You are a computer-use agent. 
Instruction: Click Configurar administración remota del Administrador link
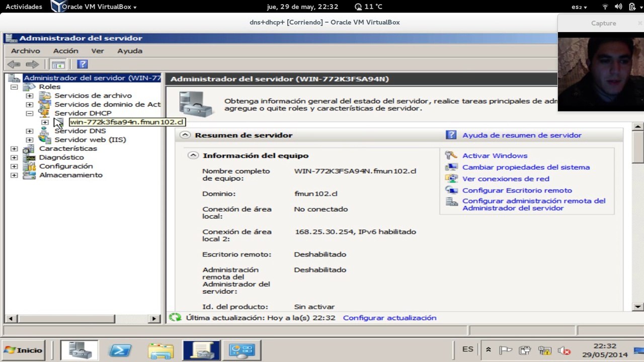pyautogui.click(x=534, y=204)
